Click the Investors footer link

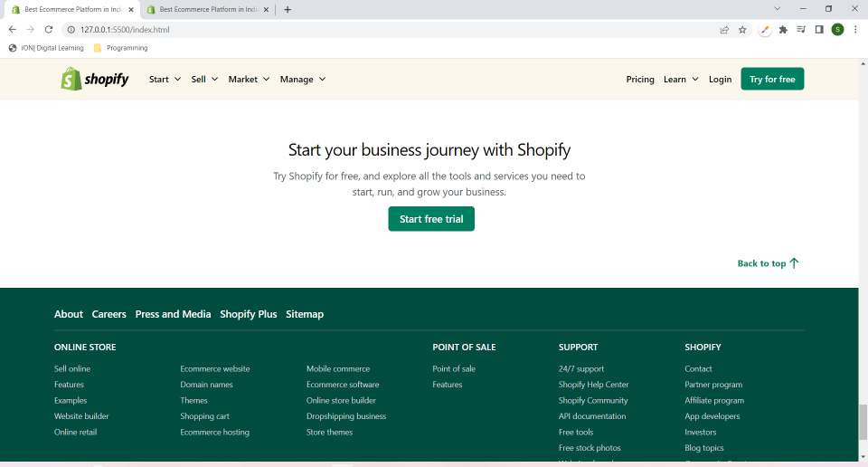click(700, 432)
